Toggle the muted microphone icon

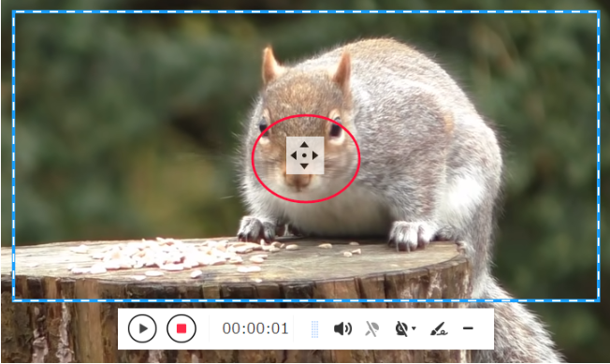[x=372, y=329]
